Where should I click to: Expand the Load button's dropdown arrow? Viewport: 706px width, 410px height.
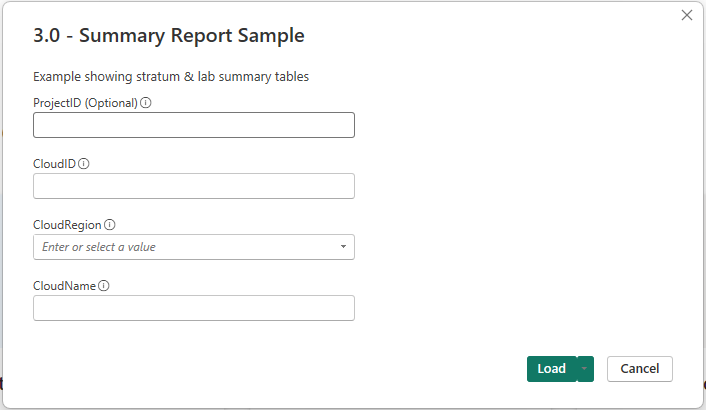[x=585, y=369]
